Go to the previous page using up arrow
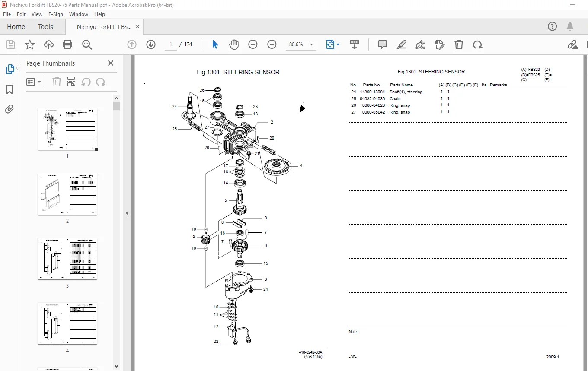 (132, 44)
